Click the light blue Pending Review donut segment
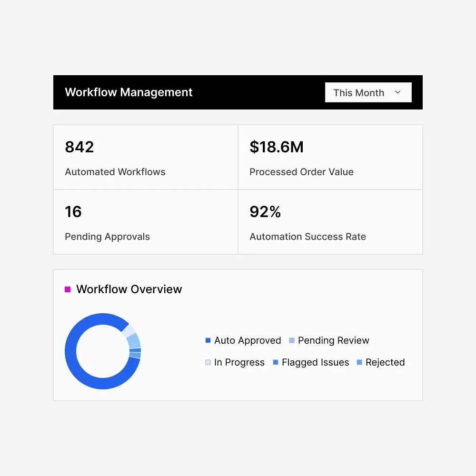Image resolution: width=476 pixels, height=476 pixels. pos(134,341)
